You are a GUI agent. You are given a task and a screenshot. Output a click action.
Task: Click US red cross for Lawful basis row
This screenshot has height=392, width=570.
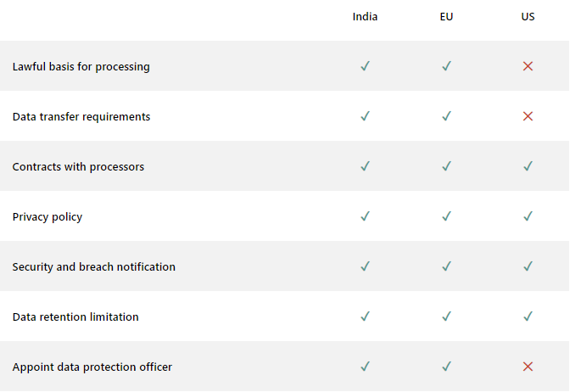pyautogui.click(x=528, y=66)
